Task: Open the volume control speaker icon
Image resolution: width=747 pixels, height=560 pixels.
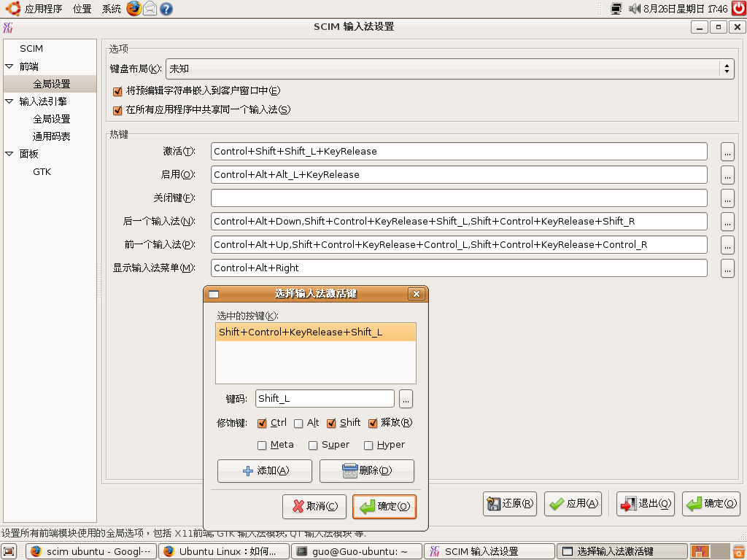Action: point(635,9)
